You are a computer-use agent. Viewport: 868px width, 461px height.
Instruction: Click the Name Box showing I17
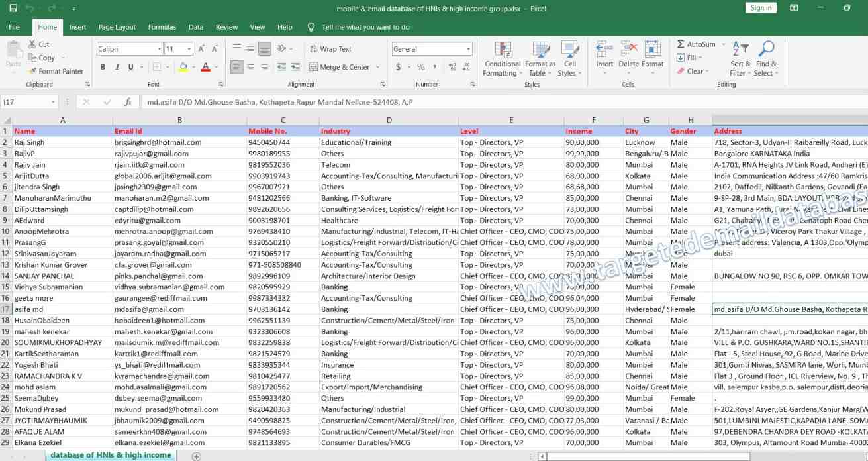click(25, 103)
